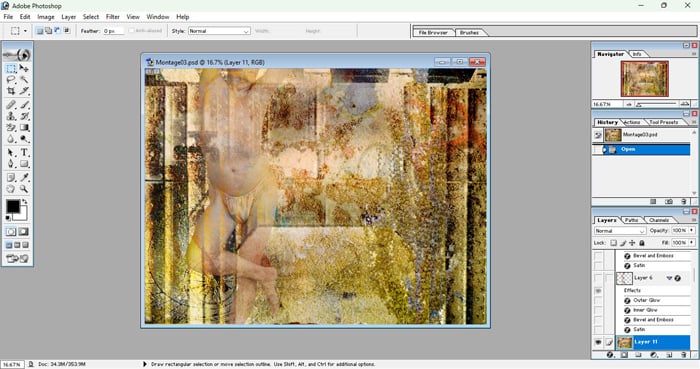Select the Gradient tool
The height and width of the screenshot is (369, 700).
pos(24,128)
